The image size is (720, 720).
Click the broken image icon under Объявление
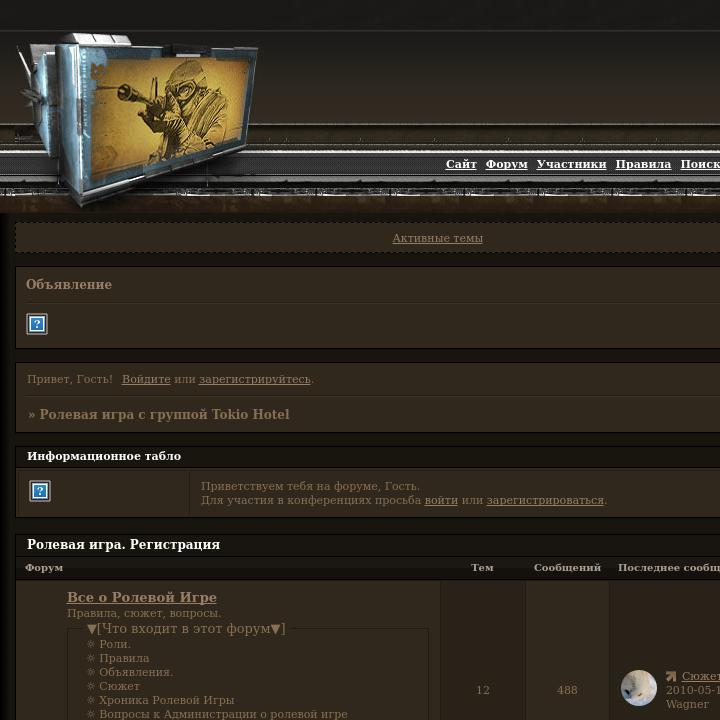tap(37, 324)
